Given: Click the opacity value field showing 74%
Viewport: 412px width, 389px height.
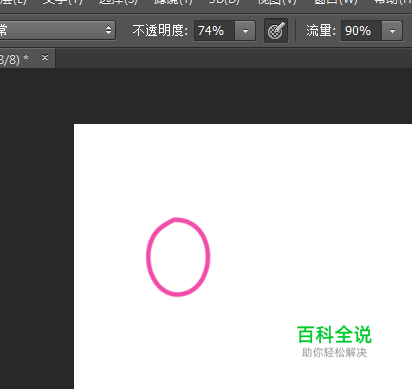Looking at the screenshot, I should [215, 31].
